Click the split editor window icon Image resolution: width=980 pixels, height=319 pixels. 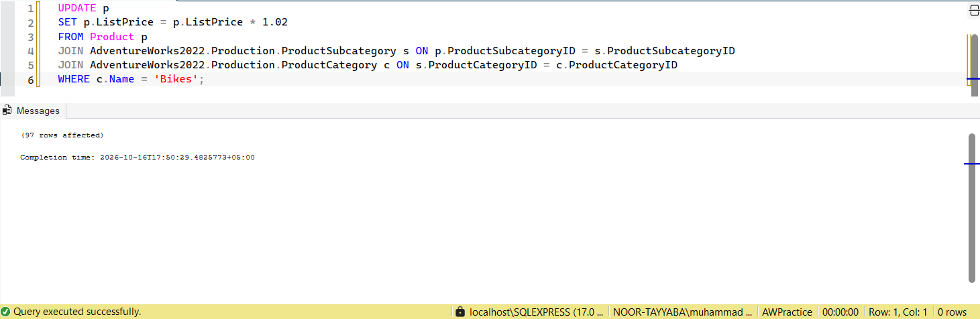pyautogui.click(x=974, y=10)
